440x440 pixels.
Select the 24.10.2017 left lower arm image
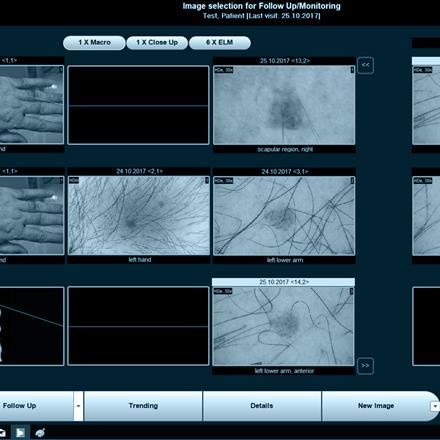tap(284, 216)
